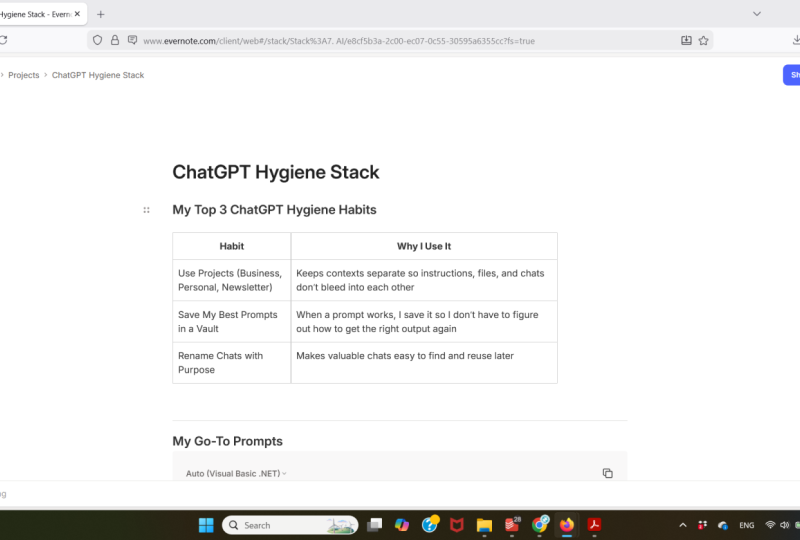Click the Makes valuable chats easy cell
This screenshot has width=800, height=540.
[x=424, y=363]
